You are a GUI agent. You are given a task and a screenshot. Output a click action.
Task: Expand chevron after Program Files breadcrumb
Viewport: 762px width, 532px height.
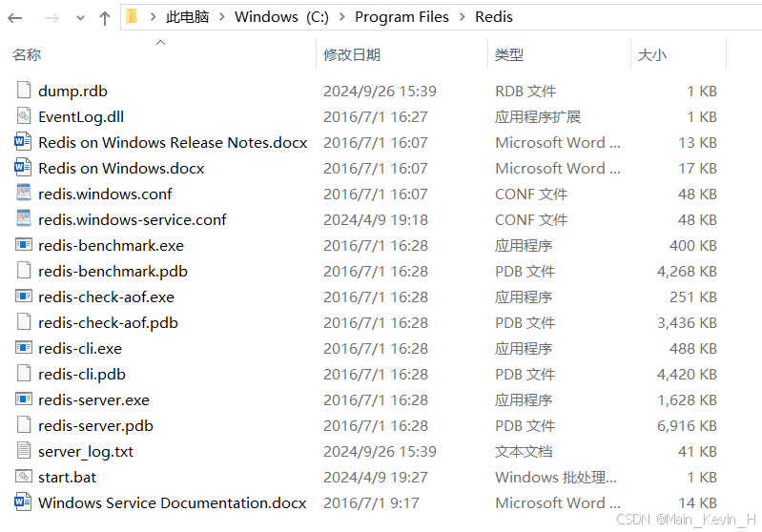pyautogui.click(x=463, y=17)
